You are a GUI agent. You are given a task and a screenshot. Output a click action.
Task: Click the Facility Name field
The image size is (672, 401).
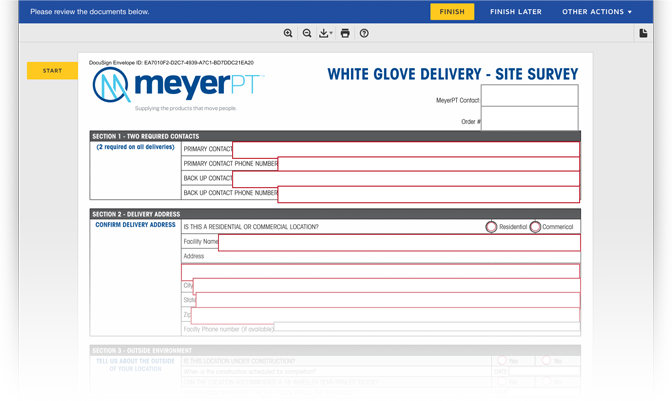pos(399,242)
